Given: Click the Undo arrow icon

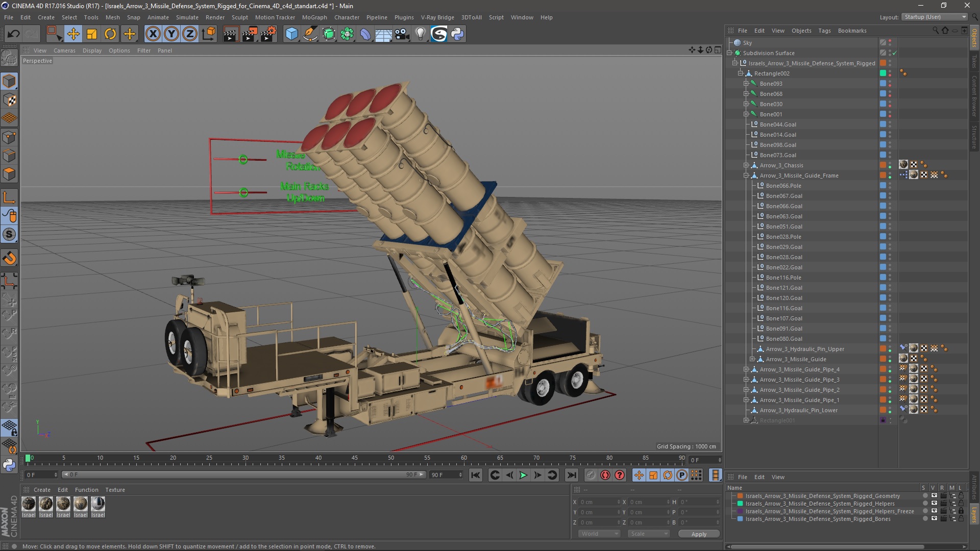Looking at the screenshot, I should pyautogui.click(x=14, y=34).
